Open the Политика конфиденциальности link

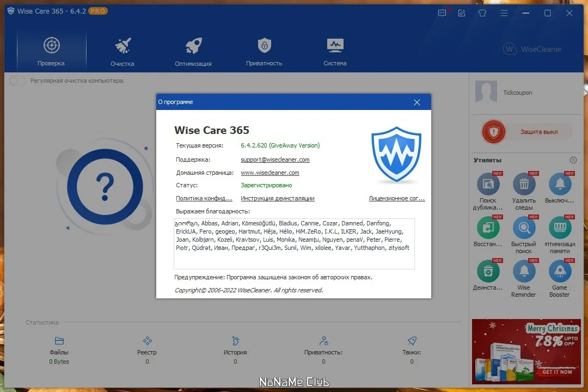[204, 198]
